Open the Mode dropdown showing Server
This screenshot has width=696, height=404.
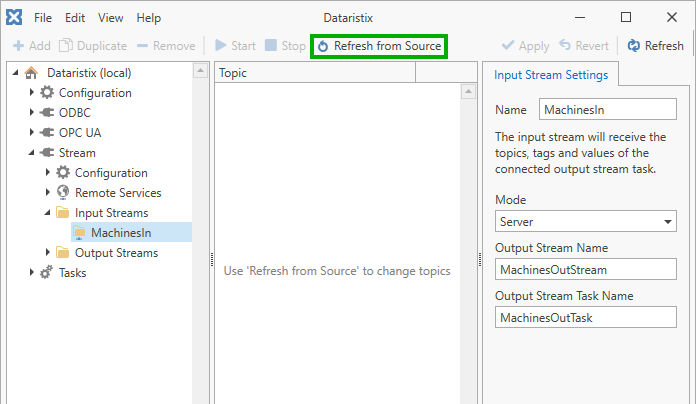pyautogui.click(x=585, y=221)
